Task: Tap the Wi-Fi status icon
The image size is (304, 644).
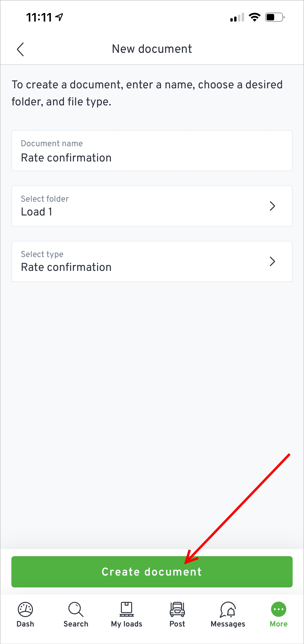Action: [254, 17]
